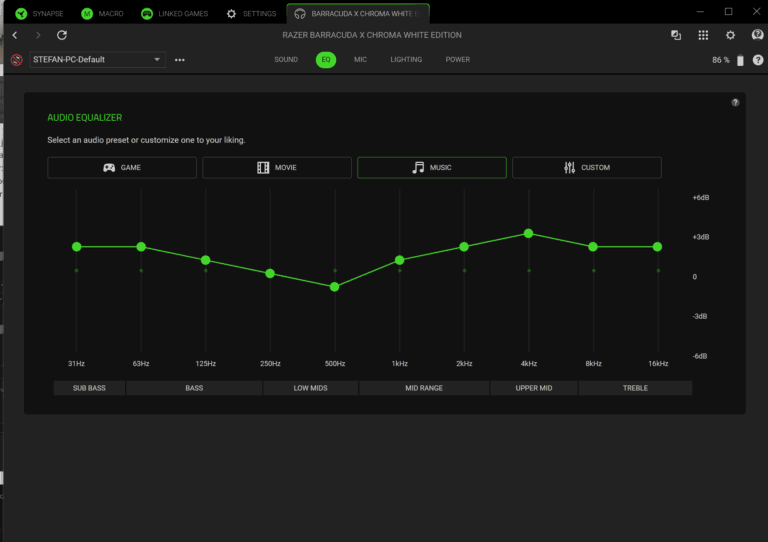Refresh using the reload icon

coord(62,35)
